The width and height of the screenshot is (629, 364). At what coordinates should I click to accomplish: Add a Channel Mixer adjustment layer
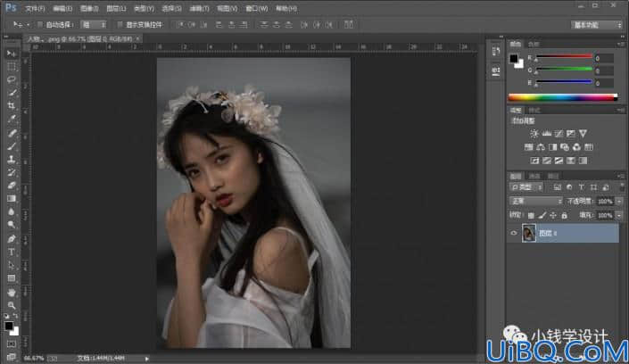[x=576, y=147]
